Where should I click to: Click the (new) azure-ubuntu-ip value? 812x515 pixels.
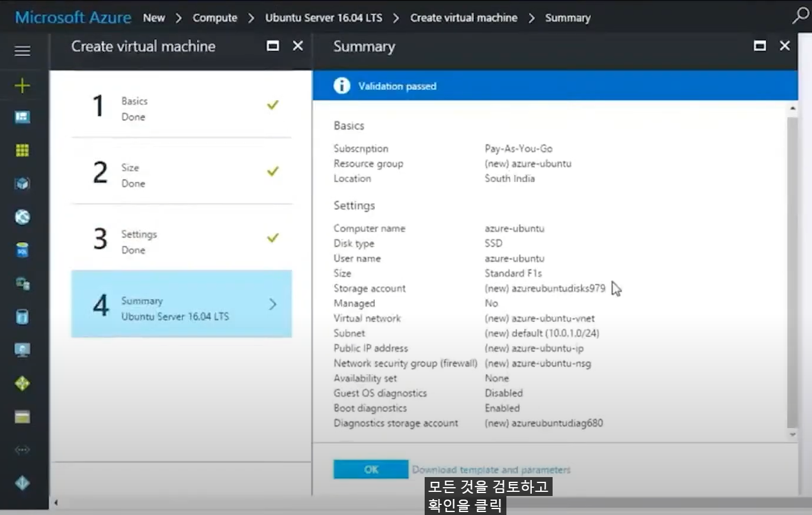[x=534, y=348]
